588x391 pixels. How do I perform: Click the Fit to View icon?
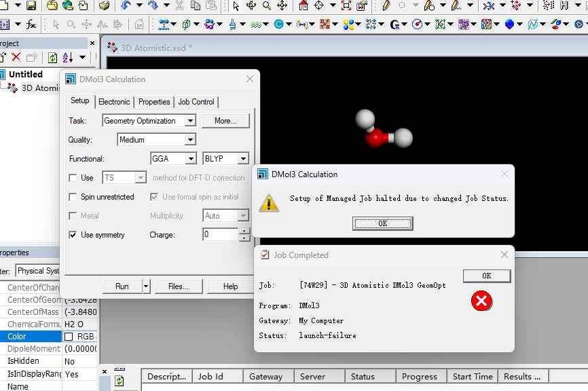346,6
